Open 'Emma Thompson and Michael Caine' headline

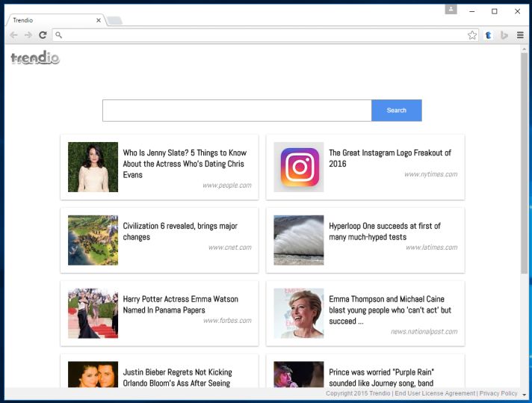(390, 310)
